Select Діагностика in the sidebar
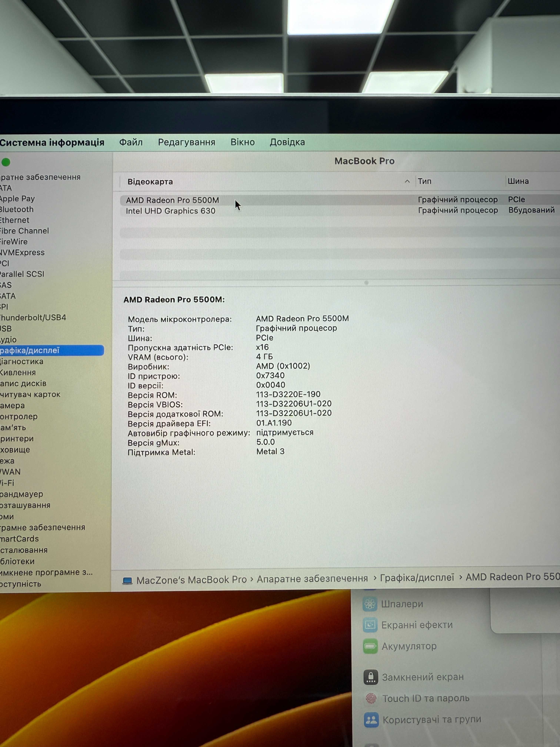Screen dimensions: 560x747 coord(22,362)
